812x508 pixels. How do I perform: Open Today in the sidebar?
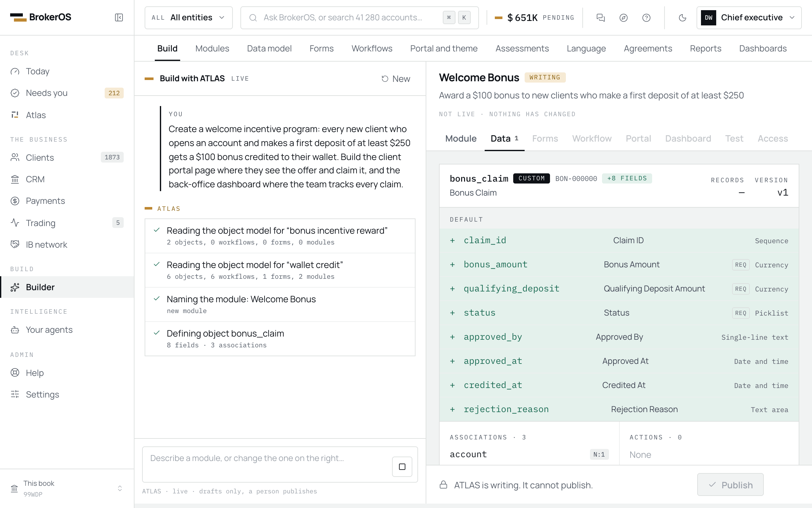tap(67, 71)
